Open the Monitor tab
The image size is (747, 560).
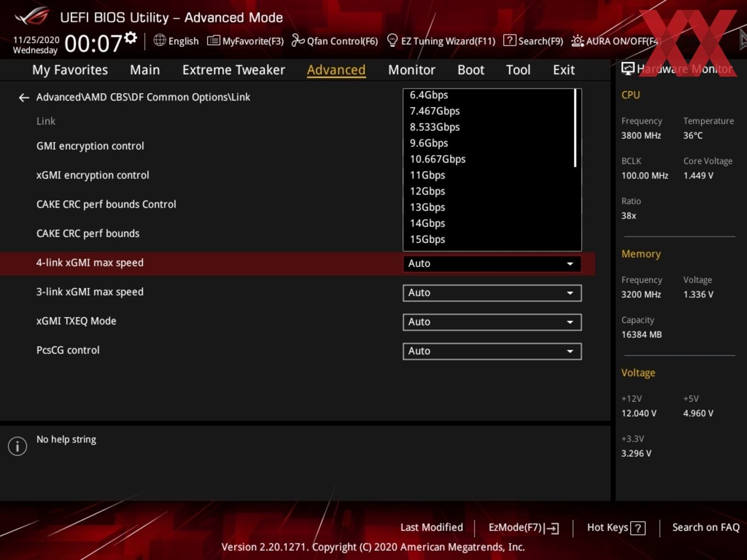(x=411, y=70)
